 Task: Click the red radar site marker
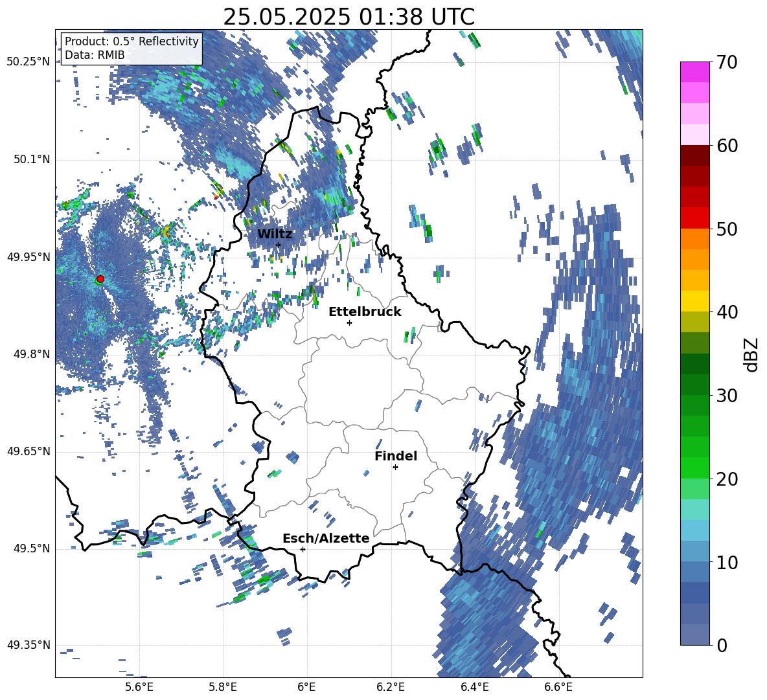pyautogui.click(x=100, y=279)
